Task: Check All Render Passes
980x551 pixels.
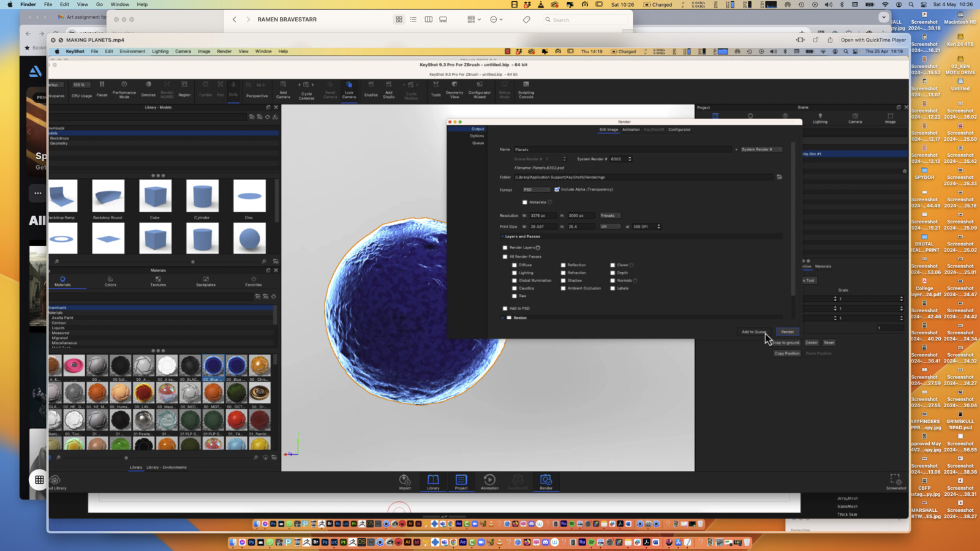Action: pos(505,257)
